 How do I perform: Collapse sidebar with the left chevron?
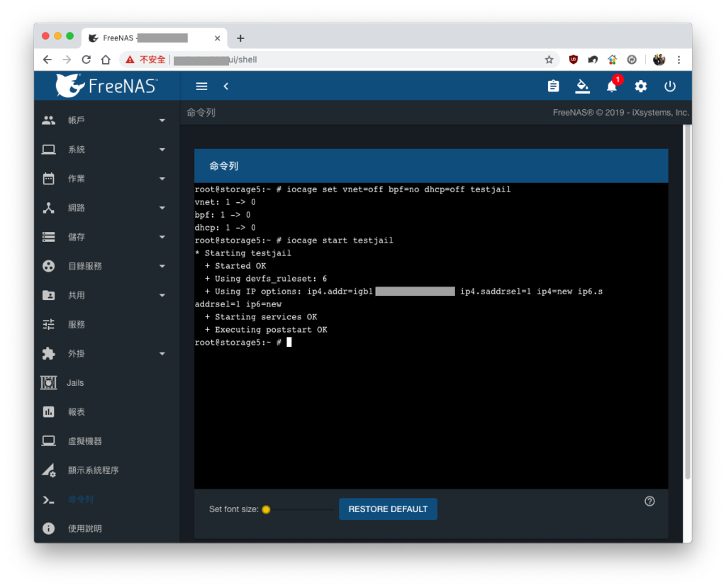click(226, 87)
